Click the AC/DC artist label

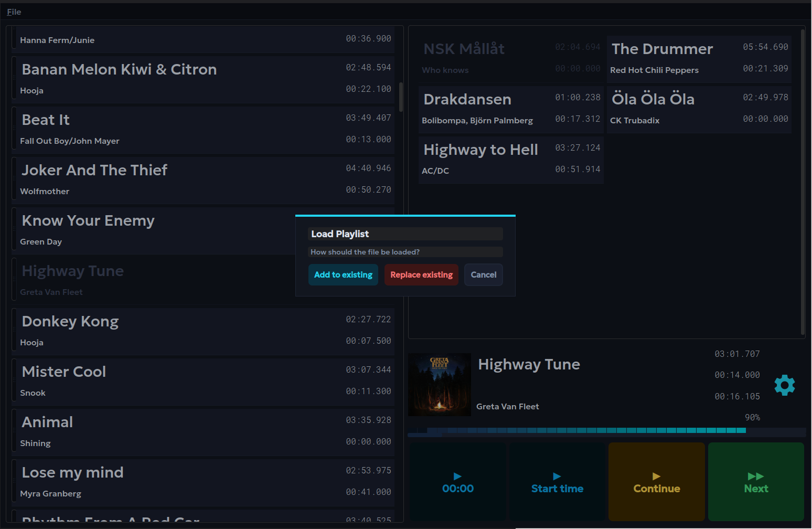click(435, 171)
